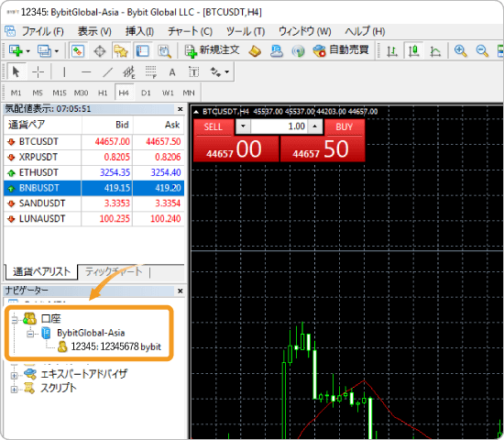Image resolution: width=504 pixels, height=440 pixels.
Task: Switch to line chart icon
Action: (x=435, y=51)
